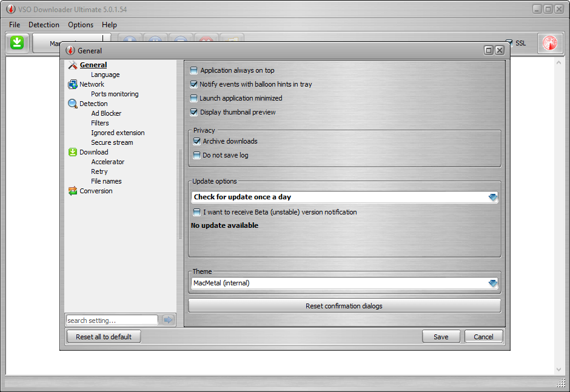Click the green download toolbar button
Screen dimensions: 570x392
pos(18,43)
